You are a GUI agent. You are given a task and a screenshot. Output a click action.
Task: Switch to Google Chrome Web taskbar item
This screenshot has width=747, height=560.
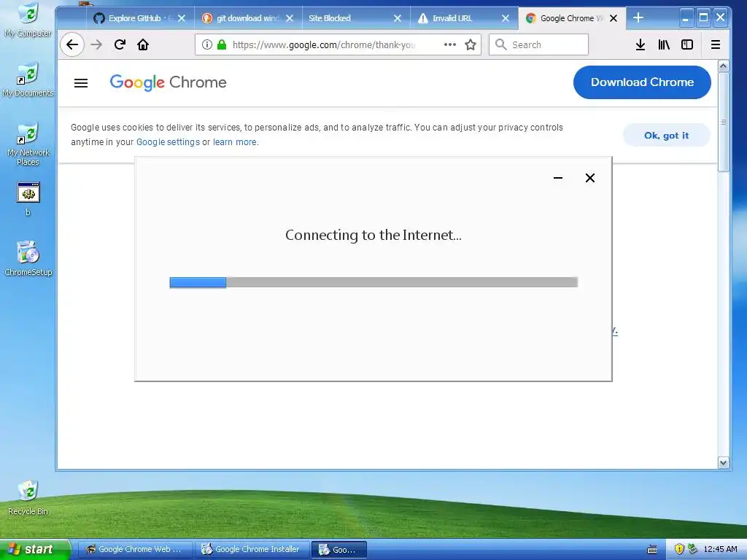[x=135, y=550]
